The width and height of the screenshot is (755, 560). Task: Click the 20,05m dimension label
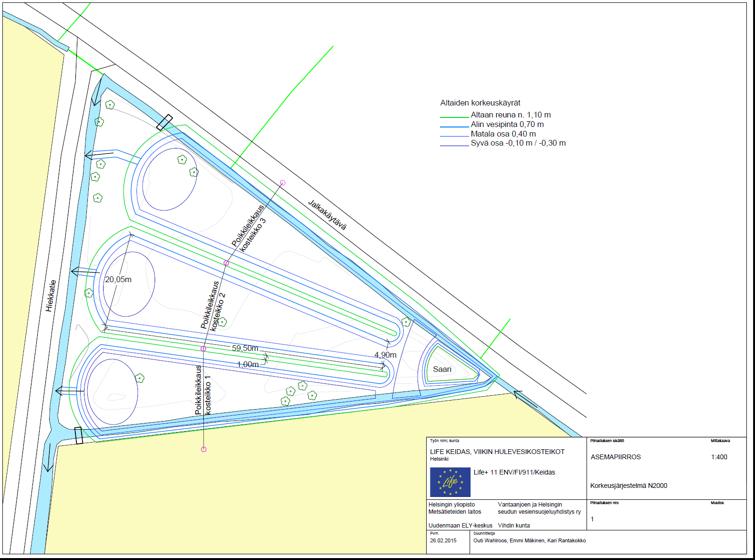point(118,279)
